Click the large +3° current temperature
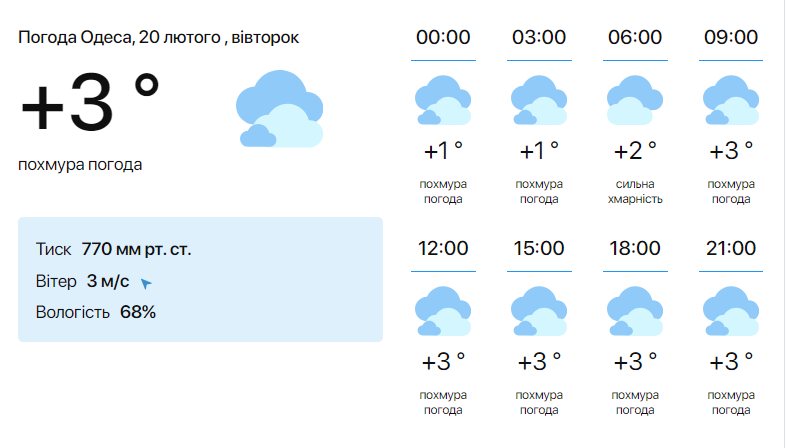 [x=90, y=105]
